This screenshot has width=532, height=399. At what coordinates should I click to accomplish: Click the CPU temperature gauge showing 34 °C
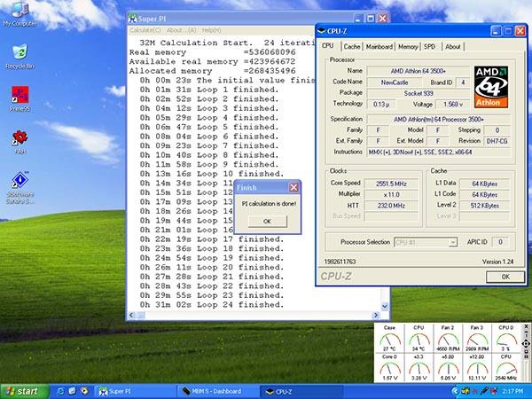419,338
